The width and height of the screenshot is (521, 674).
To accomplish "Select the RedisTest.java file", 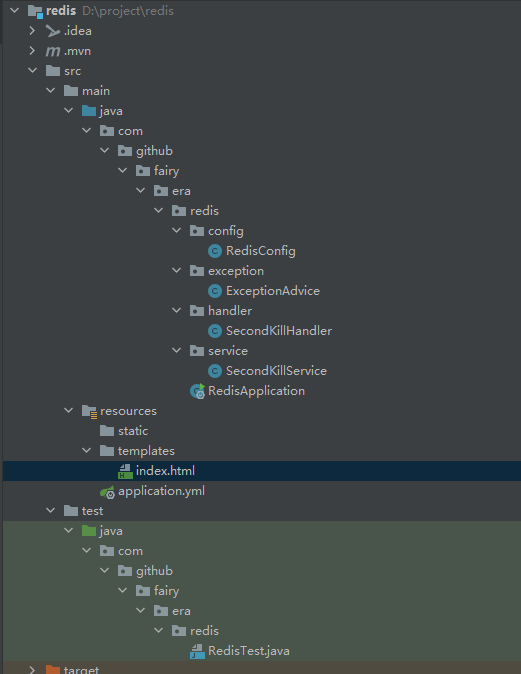I will click(249, 651).
